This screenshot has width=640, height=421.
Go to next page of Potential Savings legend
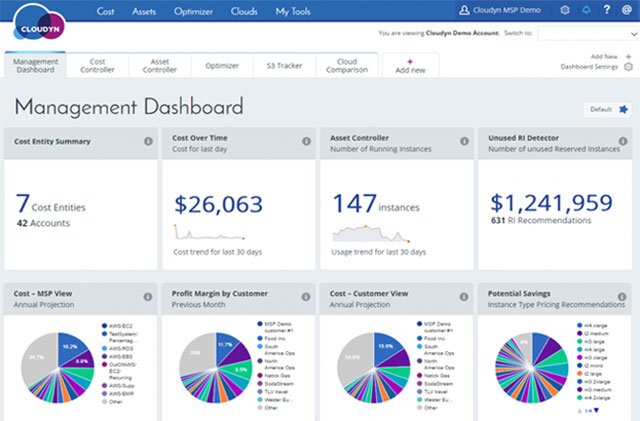(x=597, y=411)
